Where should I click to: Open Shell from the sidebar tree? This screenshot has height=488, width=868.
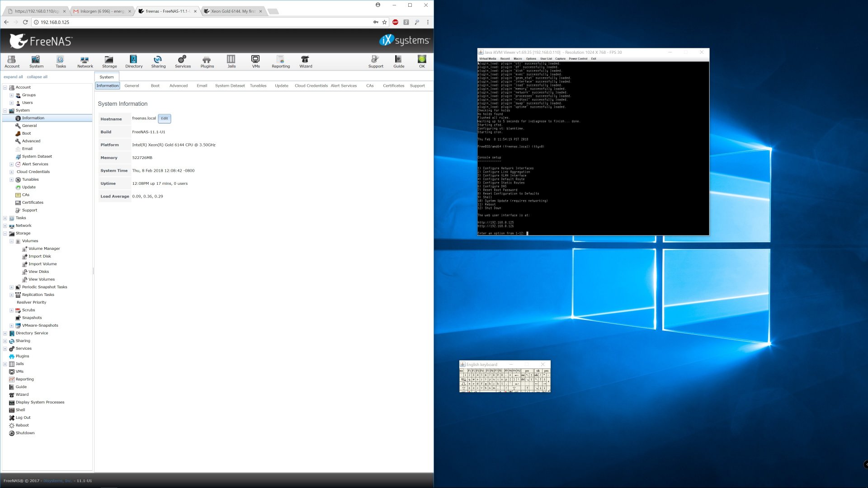tap(20, 410)
